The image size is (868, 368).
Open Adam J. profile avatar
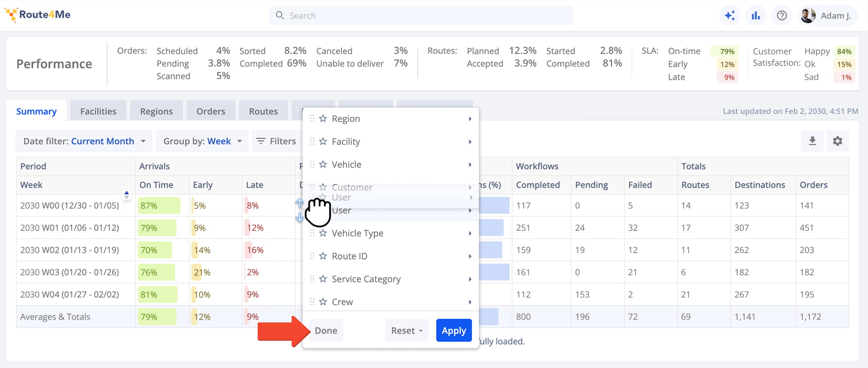coord(808,16)
